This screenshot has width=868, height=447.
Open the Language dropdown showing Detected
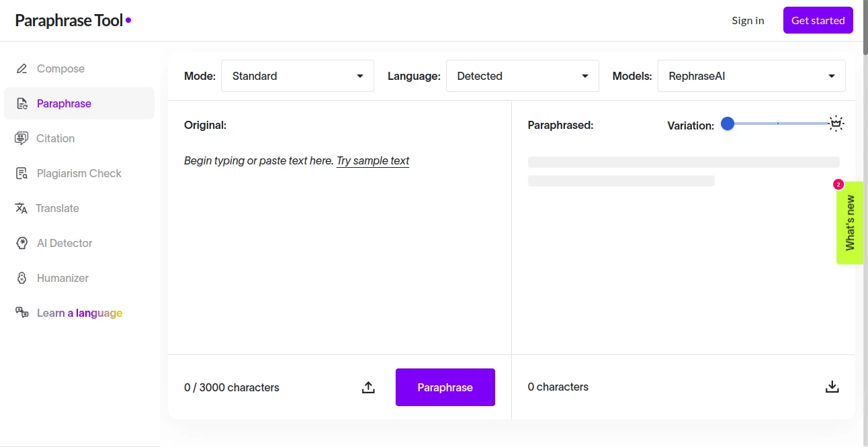pos(522,76)
